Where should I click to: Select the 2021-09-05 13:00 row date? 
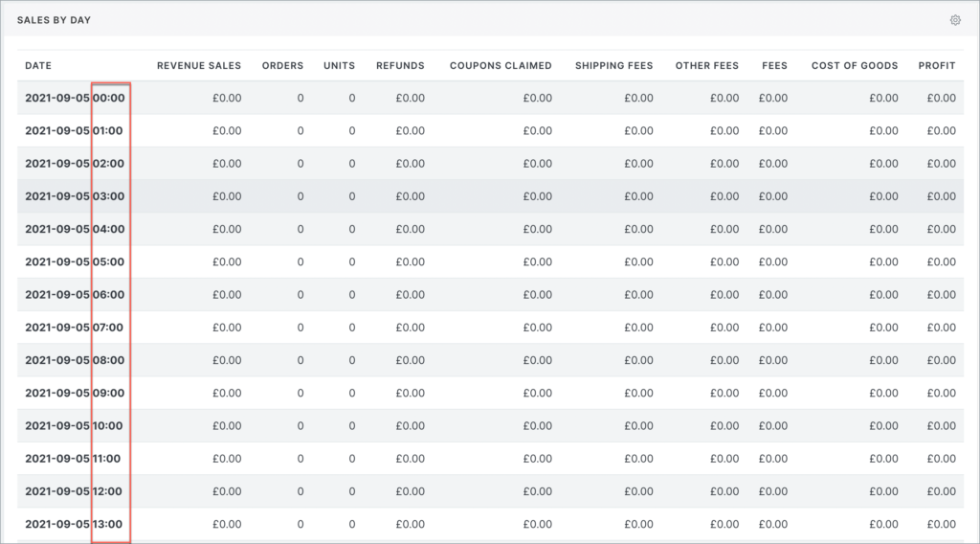(74, 524)
